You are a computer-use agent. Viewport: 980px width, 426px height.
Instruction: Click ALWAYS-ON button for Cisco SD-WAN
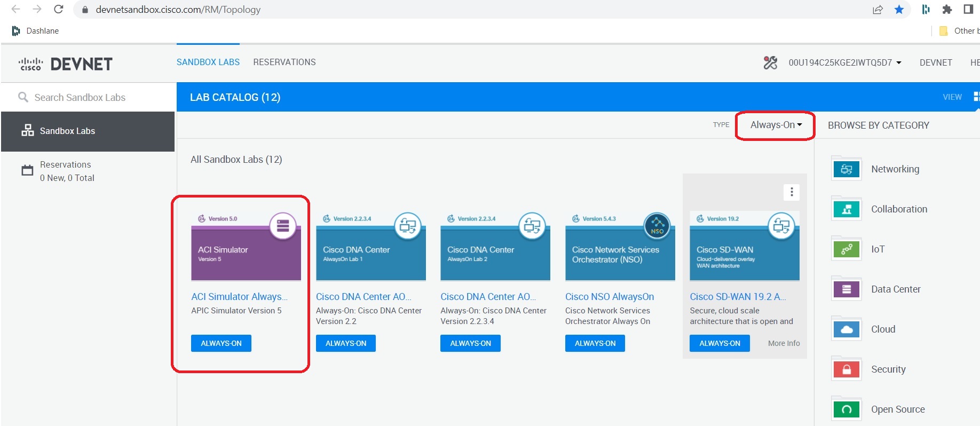pyautogui.click(x=720, y=343)
